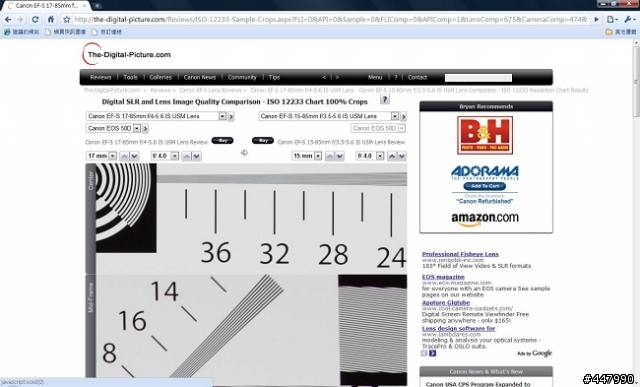Click the up arrow next to 15 mm

tap(330, 156)
